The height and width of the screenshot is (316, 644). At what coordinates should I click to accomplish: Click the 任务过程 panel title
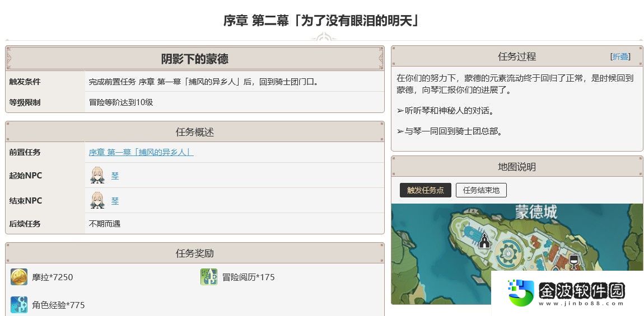(x=517, y=56)
